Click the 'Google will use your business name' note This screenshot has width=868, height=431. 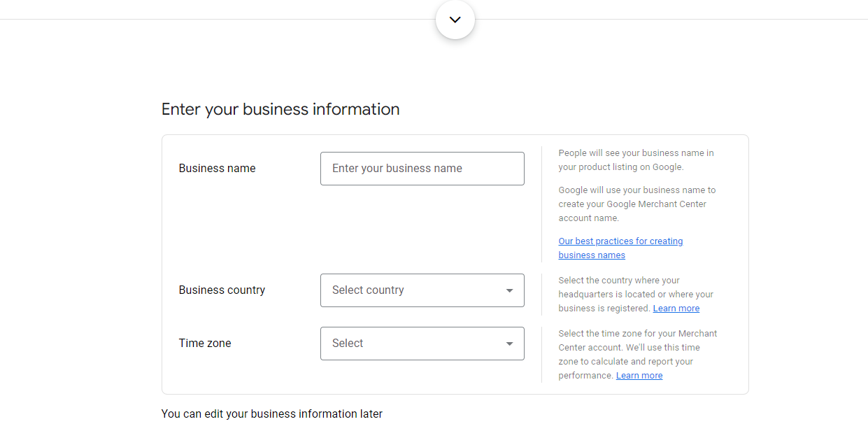(x=636, y=204)
